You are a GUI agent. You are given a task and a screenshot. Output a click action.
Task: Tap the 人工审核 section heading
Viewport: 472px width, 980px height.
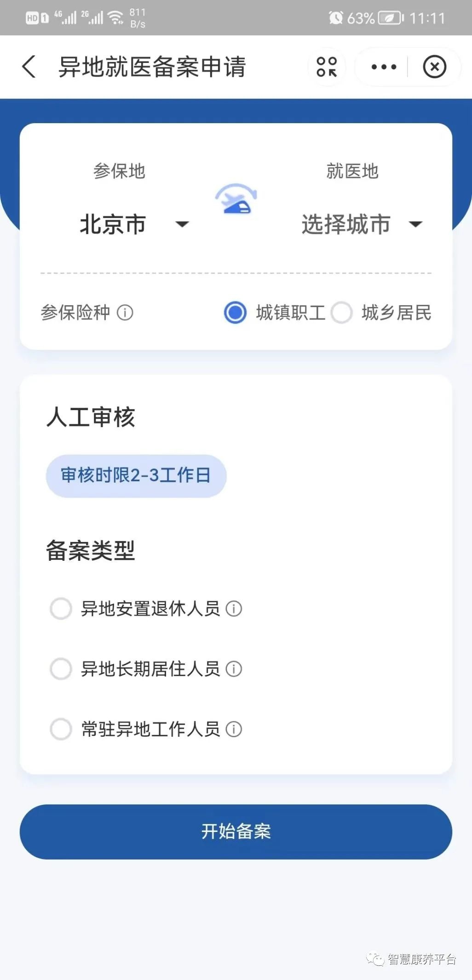[x=91, y=417]
